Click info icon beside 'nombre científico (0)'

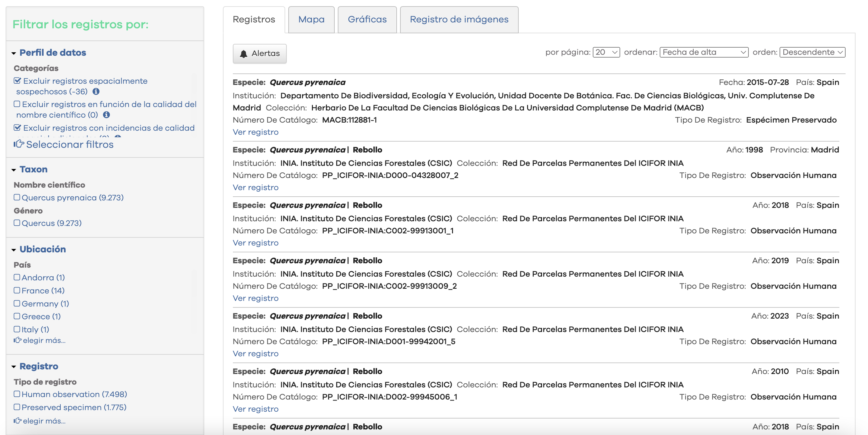pyautogui.click(x=106, y=115)
